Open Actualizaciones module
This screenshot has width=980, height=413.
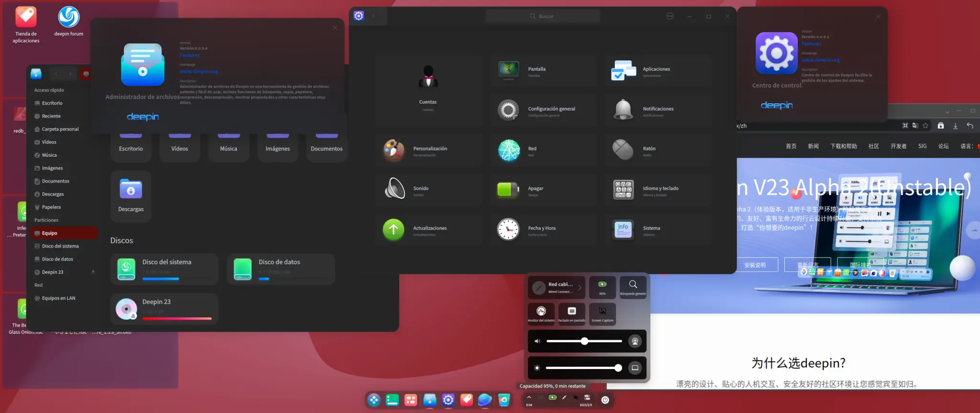[428, 229]
